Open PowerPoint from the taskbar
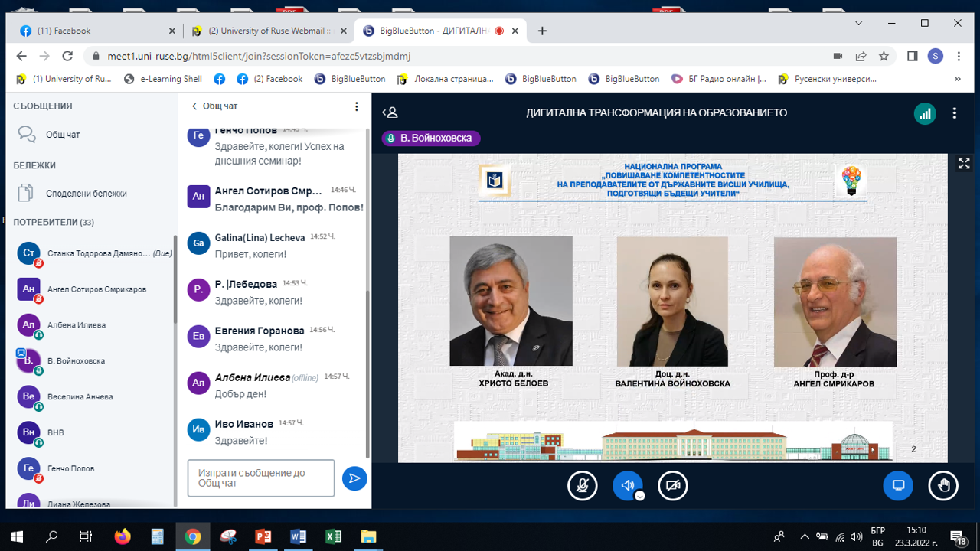The width and height of the screenshot is (980, 551). (263, 536)
